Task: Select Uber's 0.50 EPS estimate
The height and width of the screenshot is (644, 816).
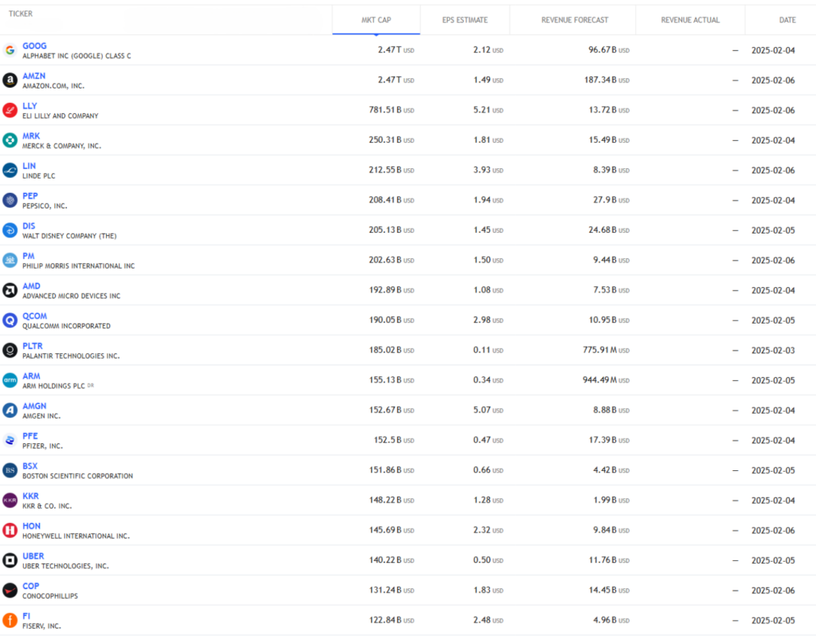Action: (x=488, y=560)
